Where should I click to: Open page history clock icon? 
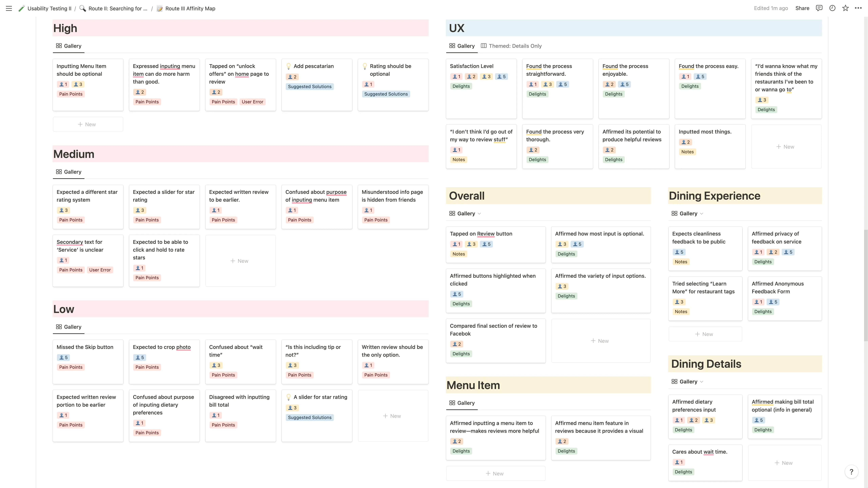pos(832,8)
